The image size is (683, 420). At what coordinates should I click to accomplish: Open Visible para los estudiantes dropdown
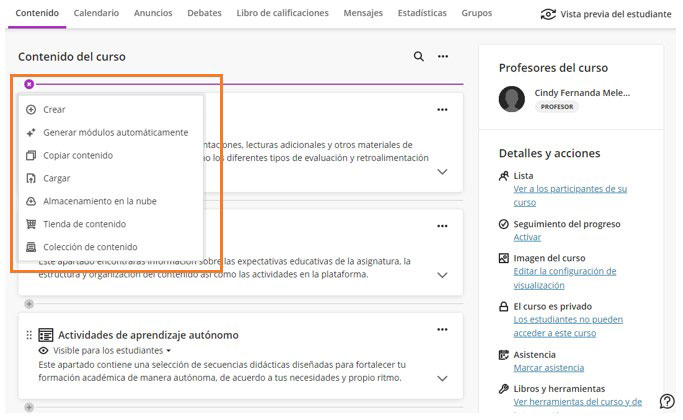coord(112,351)
